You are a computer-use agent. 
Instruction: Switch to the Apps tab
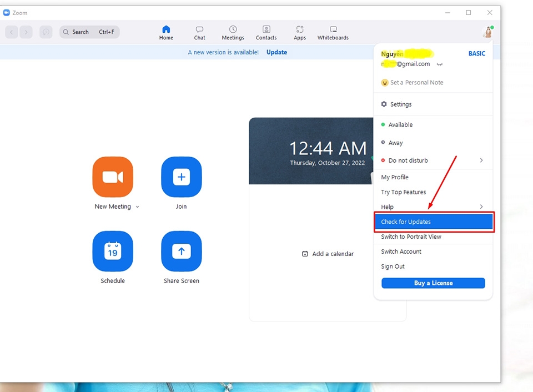click(299, 33)
